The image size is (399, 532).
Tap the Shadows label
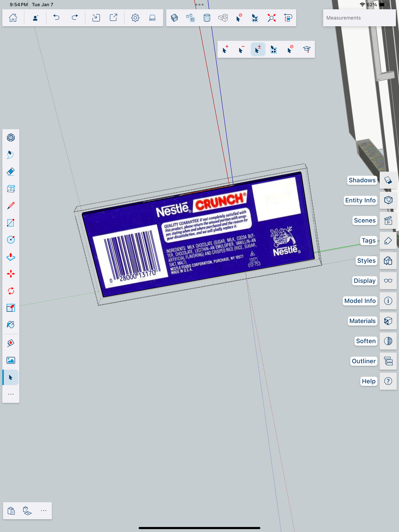point(362,180)
